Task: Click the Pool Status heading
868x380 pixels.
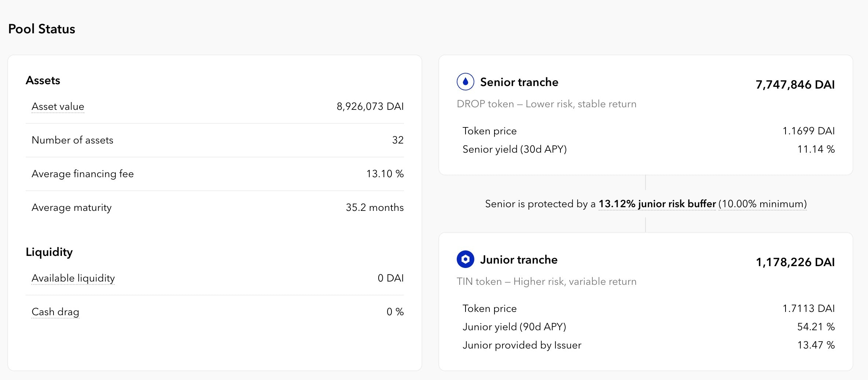Action: (41, 29)
